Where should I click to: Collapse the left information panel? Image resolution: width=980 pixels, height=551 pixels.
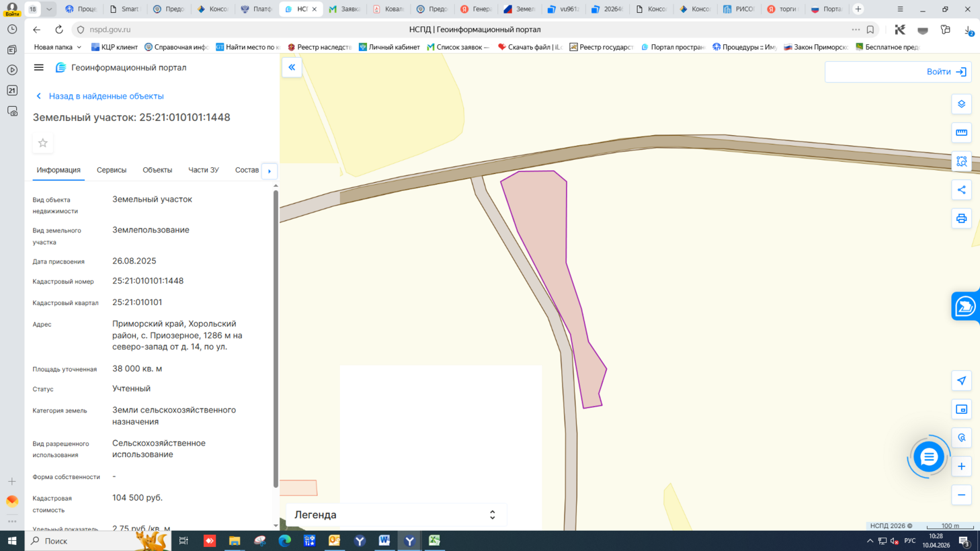(292, 67)
